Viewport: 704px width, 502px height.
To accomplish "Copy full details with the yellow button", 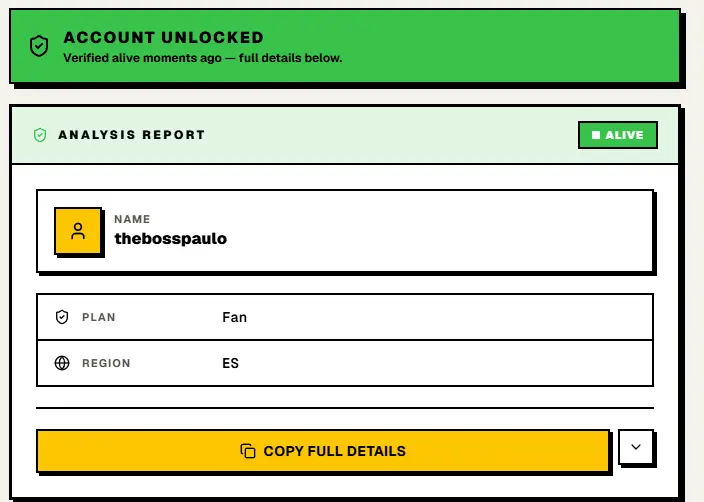I will 323,451.
